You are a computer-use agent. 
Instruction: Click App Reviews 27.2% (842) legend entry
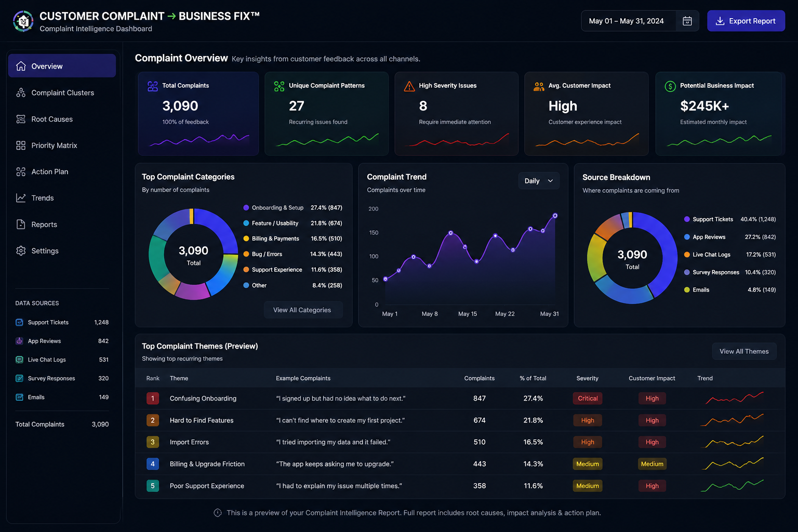pyautogui.click(x=730, y=237)
